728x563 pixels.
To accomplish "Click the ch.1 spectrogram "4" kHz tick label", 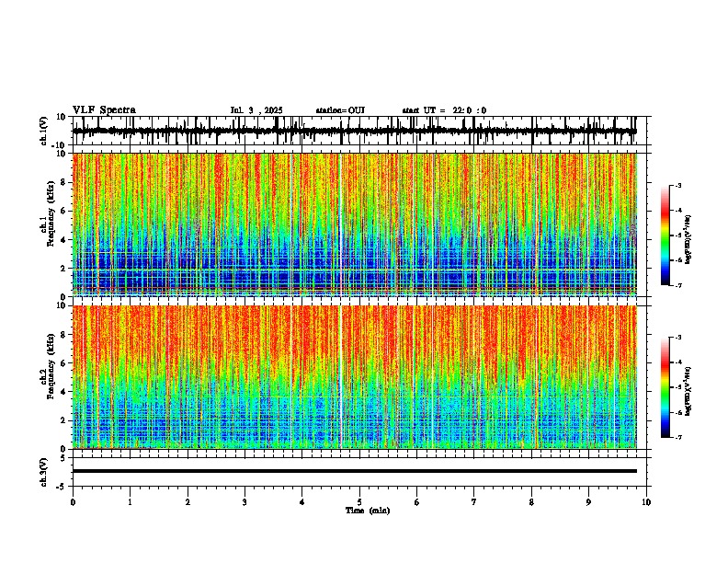I will (x=63, y=240).
